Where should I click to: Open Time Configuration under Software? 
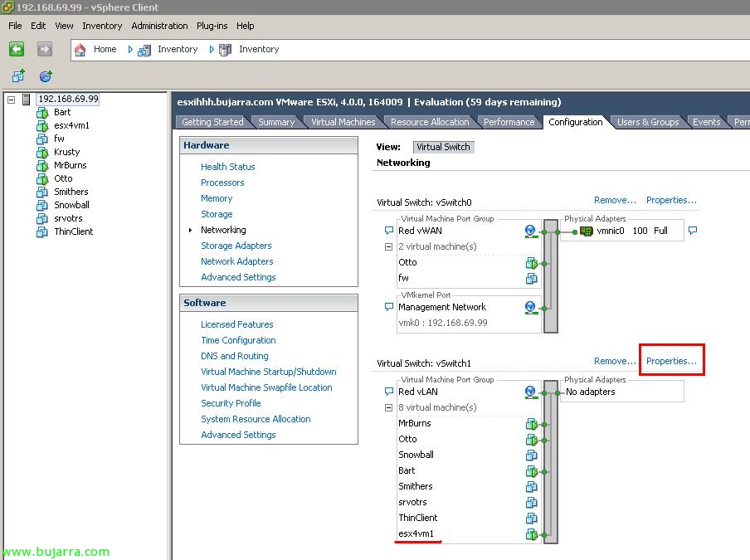pyautogui.click(x=239, y=340)
